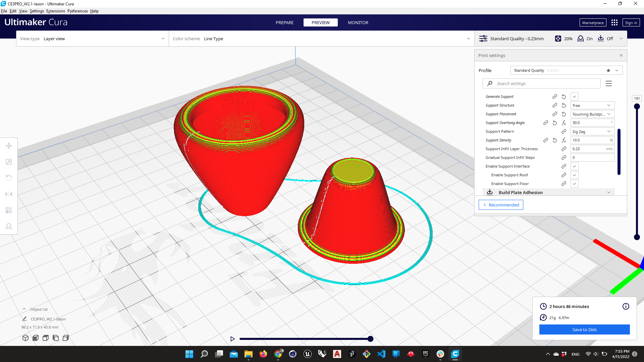Viewport: 644px width, 362px height.
Task: Select the Rotate tool in left toolbar
Action: pyautogui.click(x=9, y=178)
